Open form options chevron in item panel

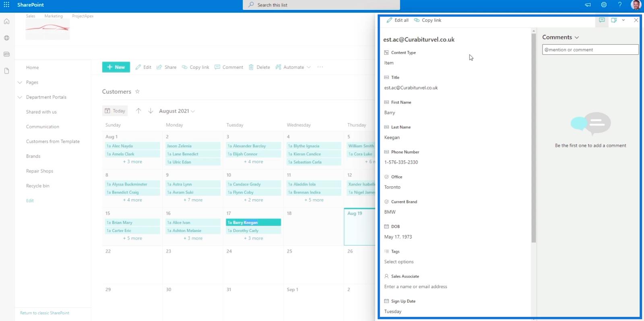tap(623, 20)
